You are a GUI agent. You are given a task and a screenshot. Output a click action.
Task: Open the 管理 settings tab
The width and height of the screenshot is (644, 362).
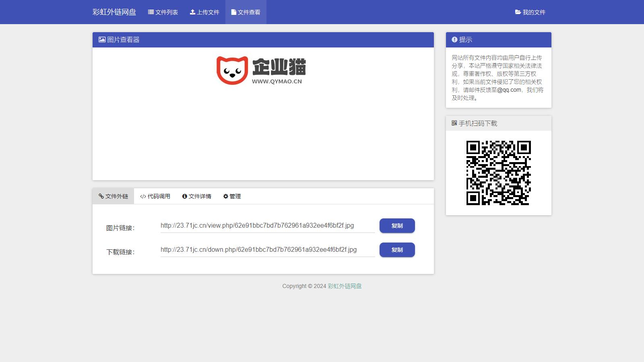point(232,196)
